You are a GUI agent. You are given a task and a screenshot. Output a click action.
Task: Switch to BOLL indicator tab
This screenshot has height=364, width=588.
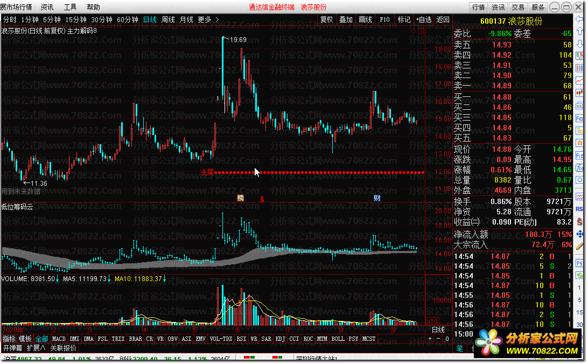point(338,339)
